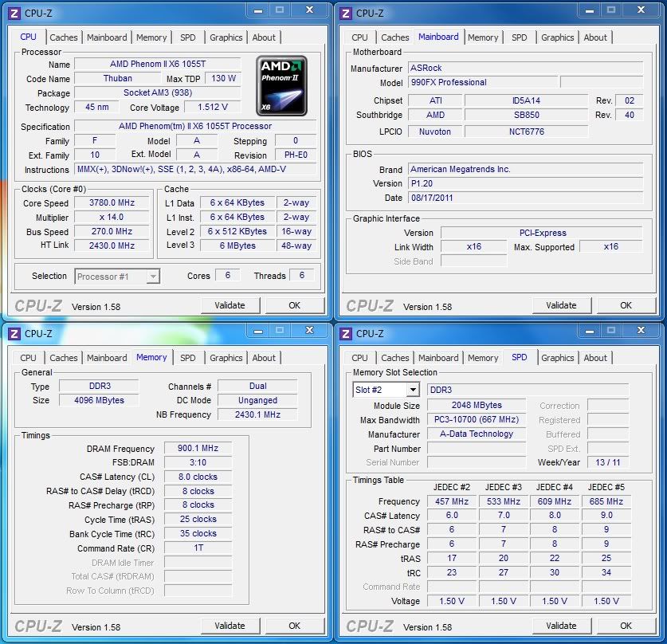Open the Processor #1 selection combo box
The width and height of the screenshot is (667, 644).
(117, 277)
